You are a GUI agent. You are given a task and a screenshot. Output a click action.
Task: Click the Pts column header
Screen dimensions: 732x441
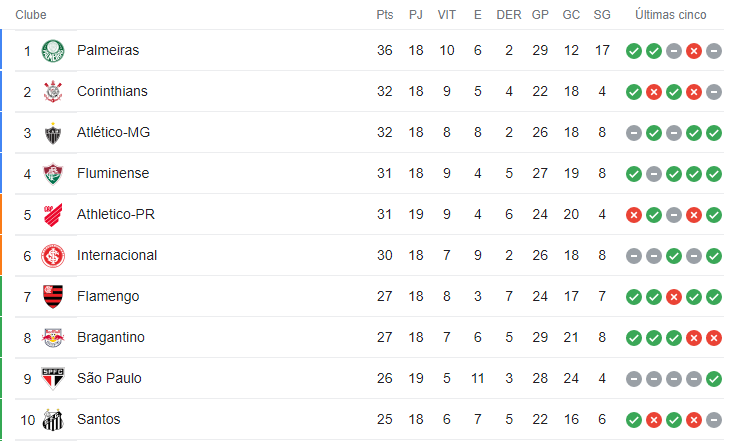pyautogui.click(x=385, y=15)
